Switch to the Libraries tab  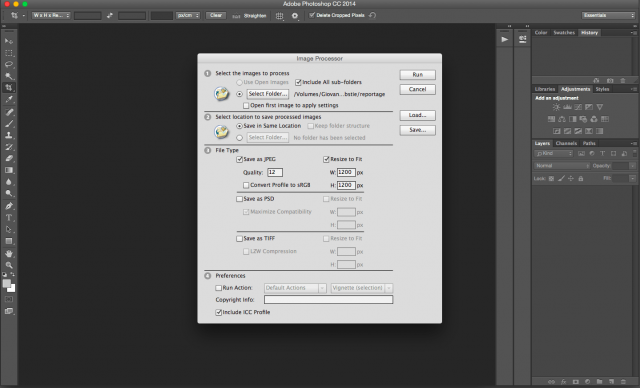point(545,89)
